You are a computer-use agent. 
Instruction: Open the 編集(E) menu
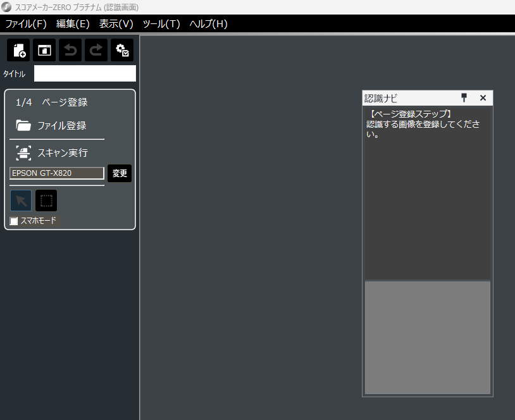click(73, 24)
